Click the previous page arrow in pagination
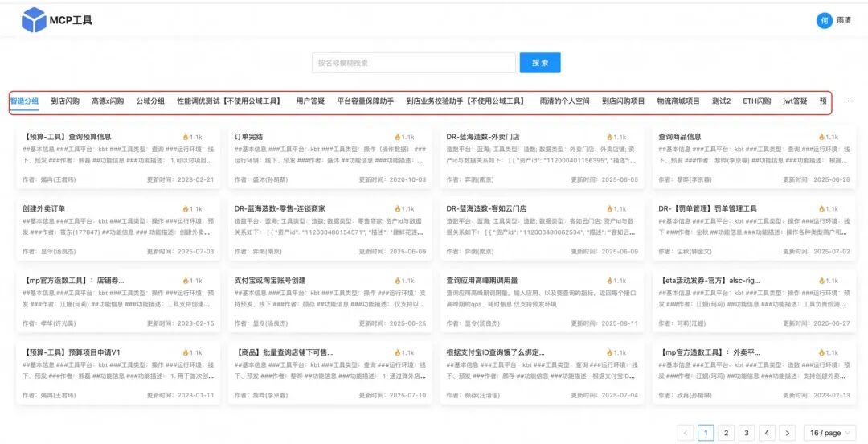The width and height of the screenshot is (868, 444). coord(686,433)
